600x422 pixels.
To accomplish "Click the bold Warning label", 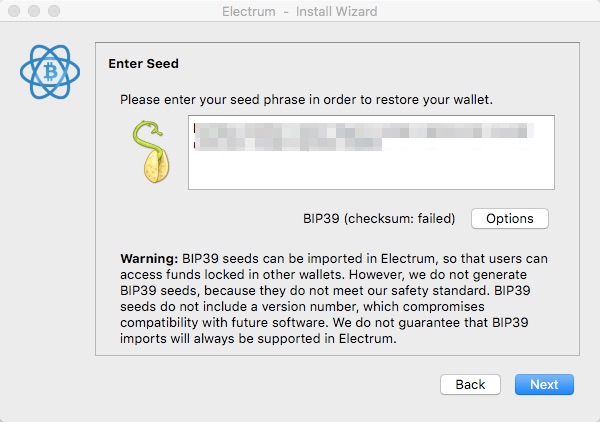I will pyautogui.click(x=149, y=259).
